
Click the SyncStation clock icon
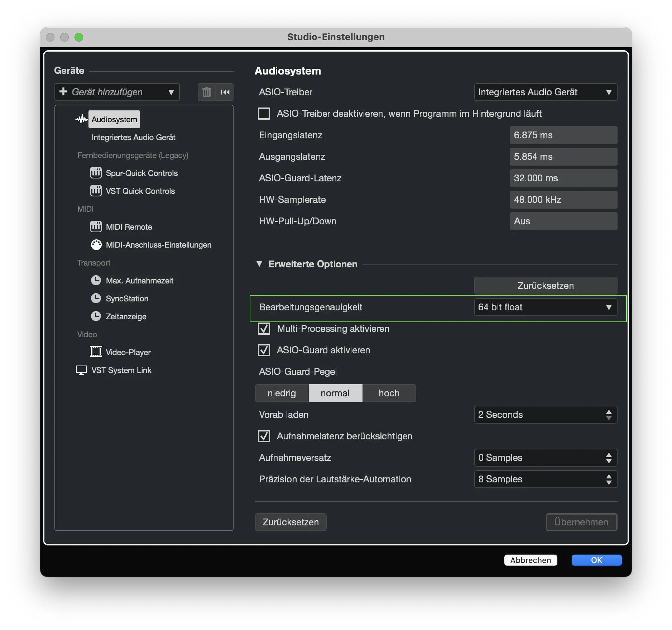96,298
